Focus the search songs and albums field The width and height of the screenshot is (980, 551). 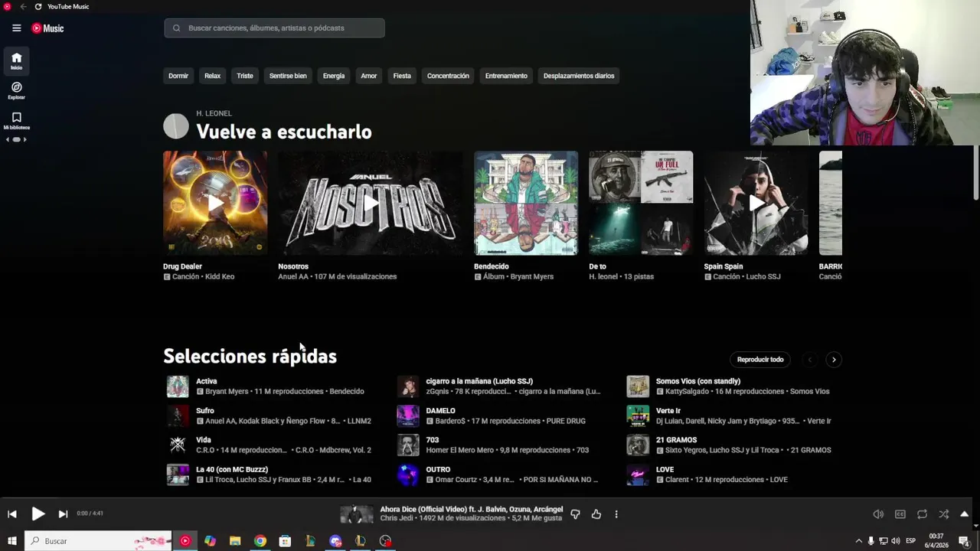(274, 28)
